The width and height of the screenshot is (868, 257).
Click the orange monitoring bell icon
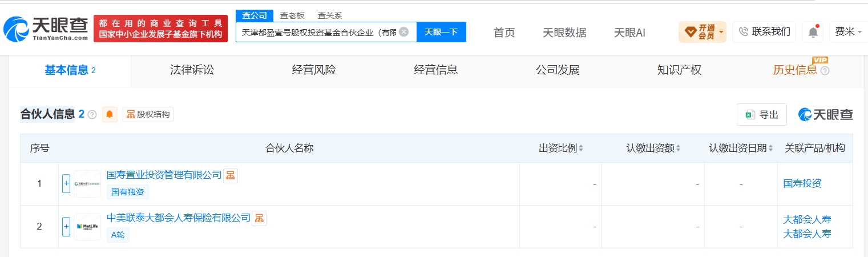click(x=110, y=114)
